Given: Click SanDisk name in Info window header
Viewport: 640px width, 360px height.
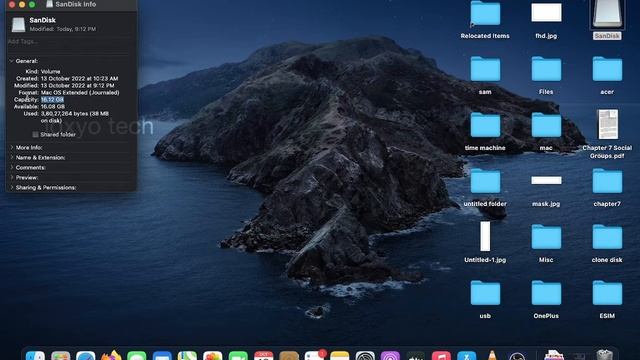Looking at the screenshot, I should point(42,20).
